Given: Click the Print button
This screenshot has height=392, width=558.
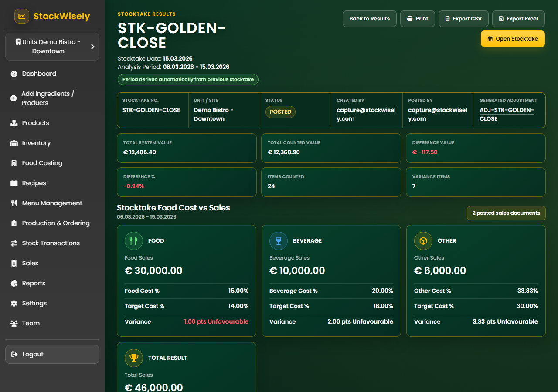Looking at the screenshot, I should (x=418, y=19).
